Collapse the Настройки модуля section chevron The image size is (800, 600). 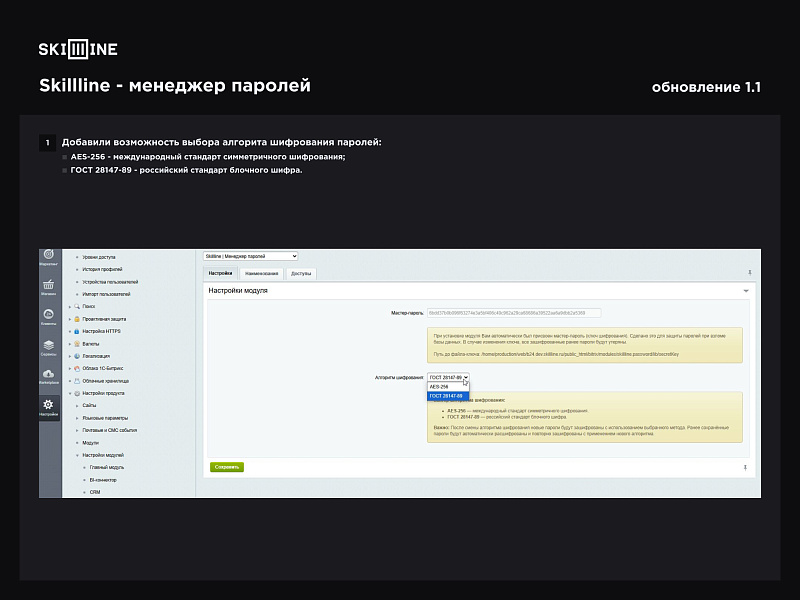click(745, 288)
